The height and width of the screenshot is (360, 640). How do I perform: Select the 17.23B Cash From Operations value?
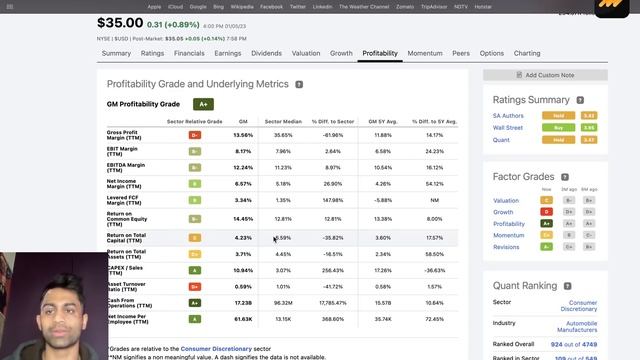(x=243, y=303)
